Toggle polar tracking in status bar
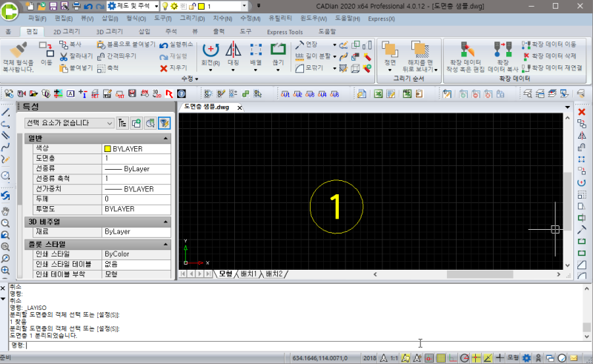 click(x=464, y=357)
